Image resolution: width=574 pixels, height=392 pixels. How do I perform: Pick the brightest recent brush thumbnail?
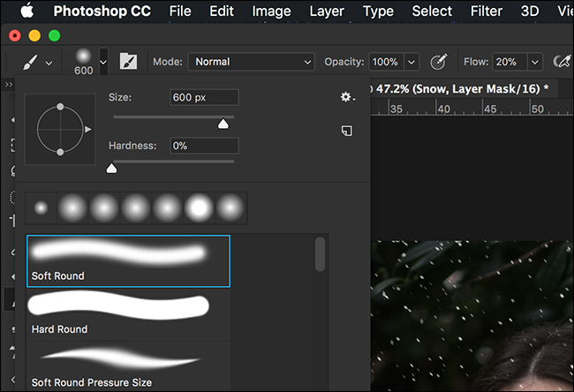pyautogui.click(x=199, y=207)
